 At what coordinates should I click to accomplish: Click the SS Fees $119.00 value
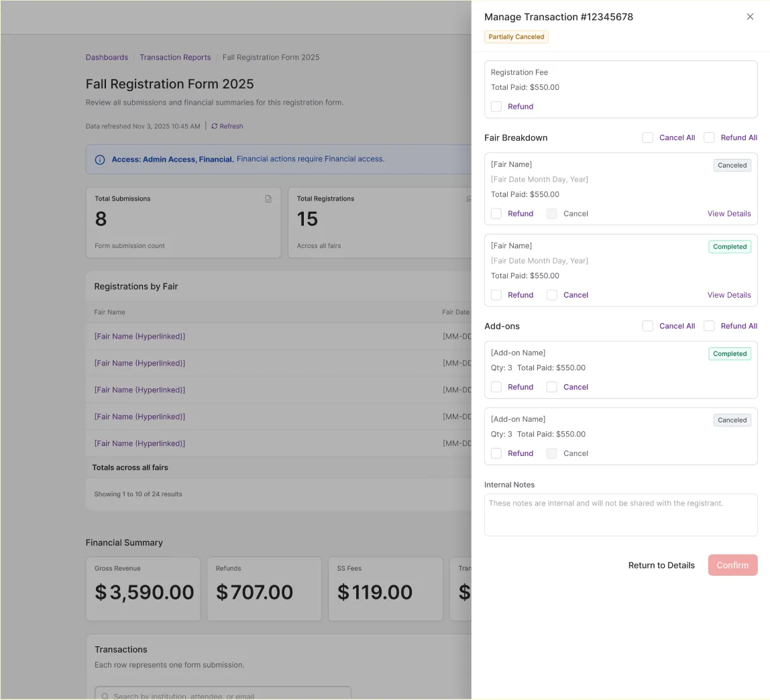[x=375, y=593]
